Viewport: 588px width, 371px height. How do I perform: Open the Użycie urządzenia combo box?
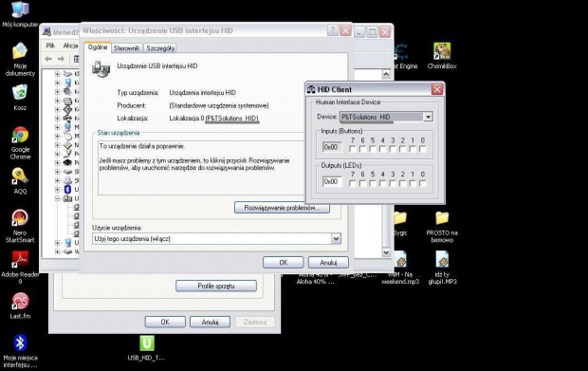point(216,238)
